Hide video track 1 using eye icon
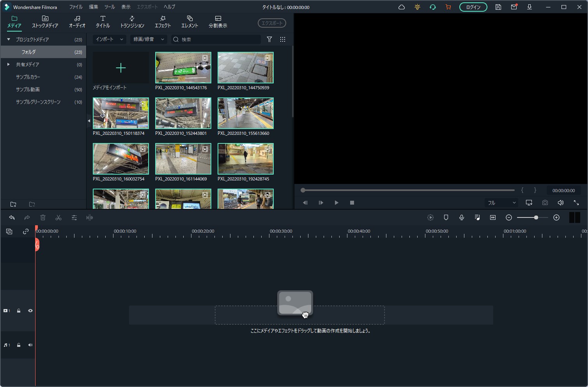The width and height of the screenshot is (588, 387). [30, 311]
